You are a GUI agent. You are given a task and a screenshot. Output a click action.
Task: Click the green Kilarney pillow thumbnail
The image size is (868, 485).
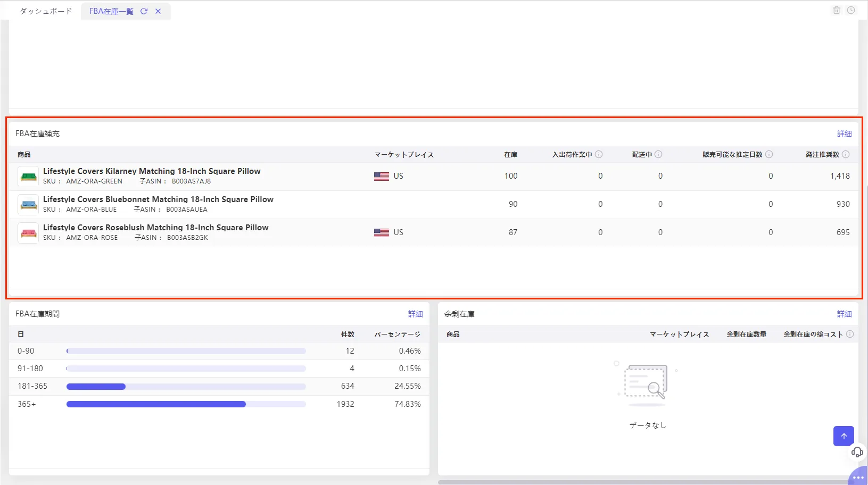tap(28, 177)
